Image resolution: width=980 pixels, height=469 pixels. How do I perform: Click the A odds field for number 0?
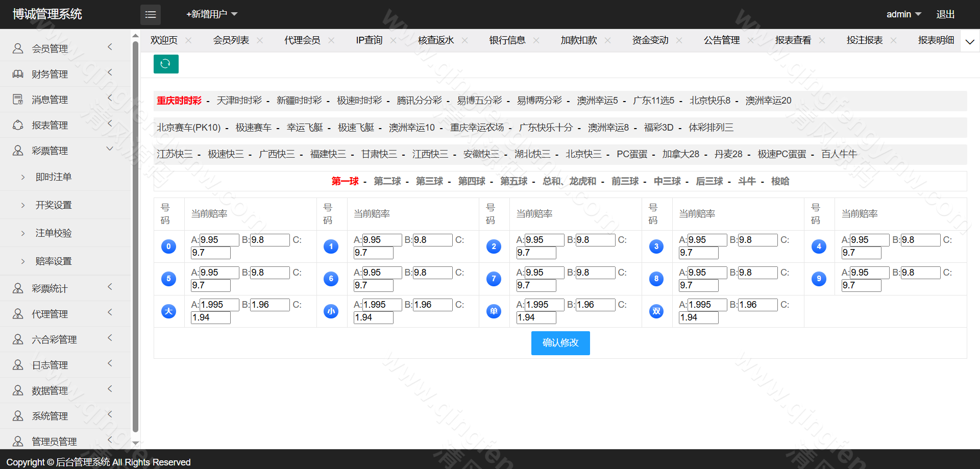[x=219, y=240]
